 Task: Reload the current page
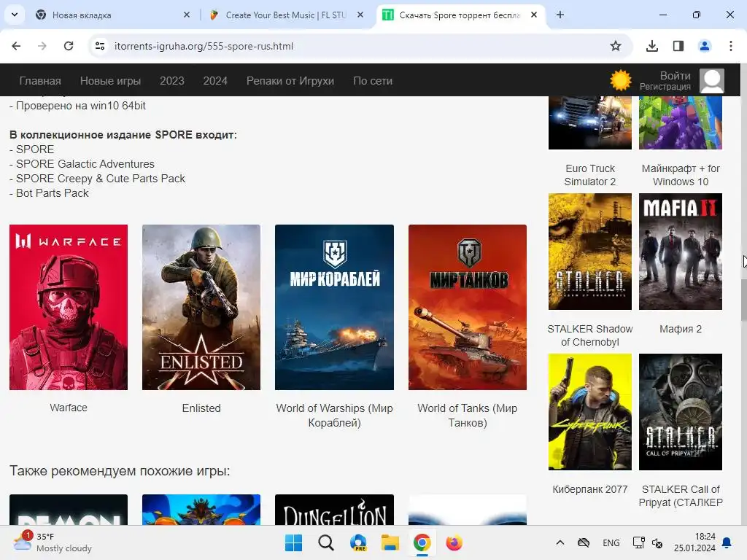[x=69, y=46]
